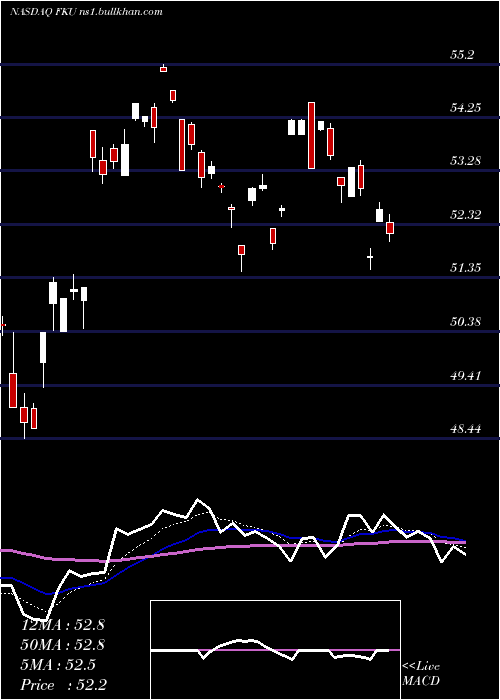Click the Price : 52.2 readout

pyautogui.click(x=64, y=685)
